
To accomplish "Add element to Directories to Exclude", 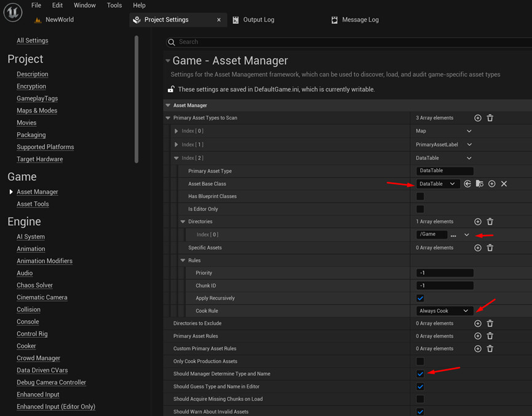I will pyautogui.click(x=478, y=324).
